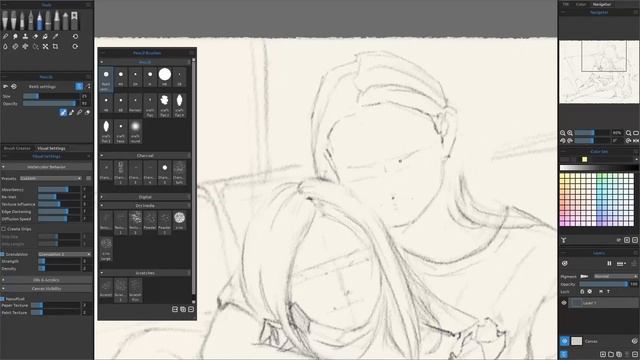Viewport: 640px width, 360px height.
Task: Collapse the Dry media brush category
Action: (145, 206)
